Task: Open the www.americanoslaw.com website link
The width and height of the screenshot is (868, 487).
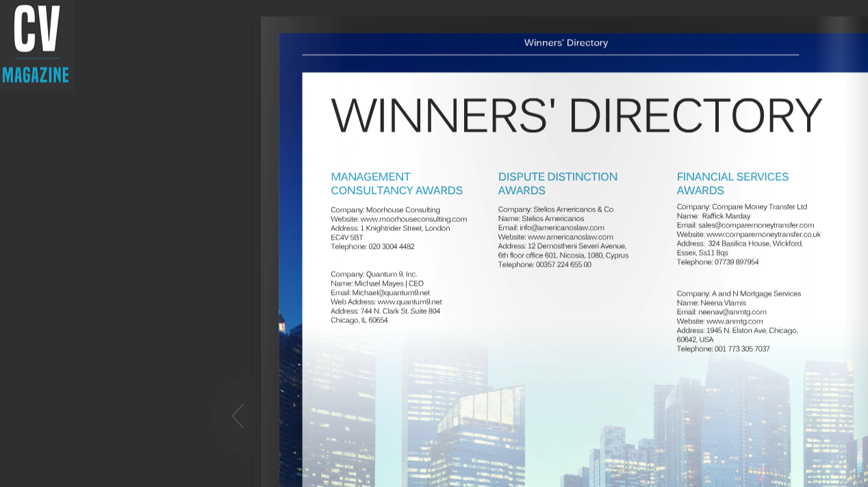Action: pyautogui.click(x=570, y=237)
